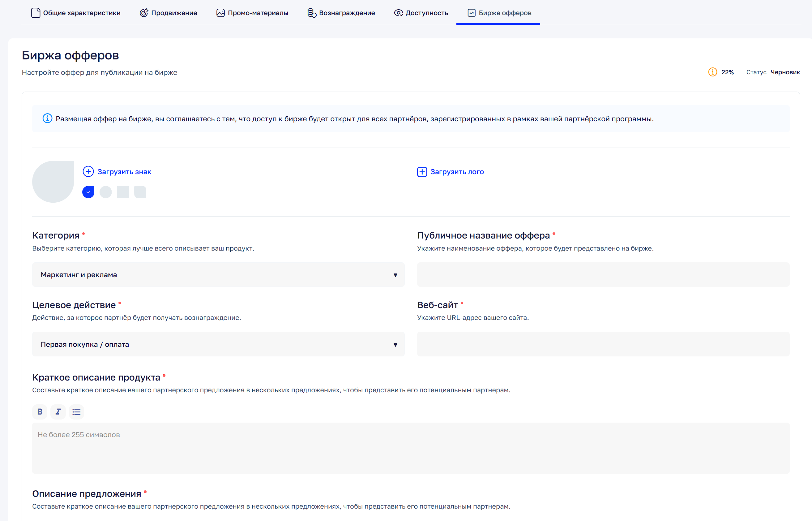Switch to the Вознаграждение tab
The image size is (812, 521).
[341, 13]
